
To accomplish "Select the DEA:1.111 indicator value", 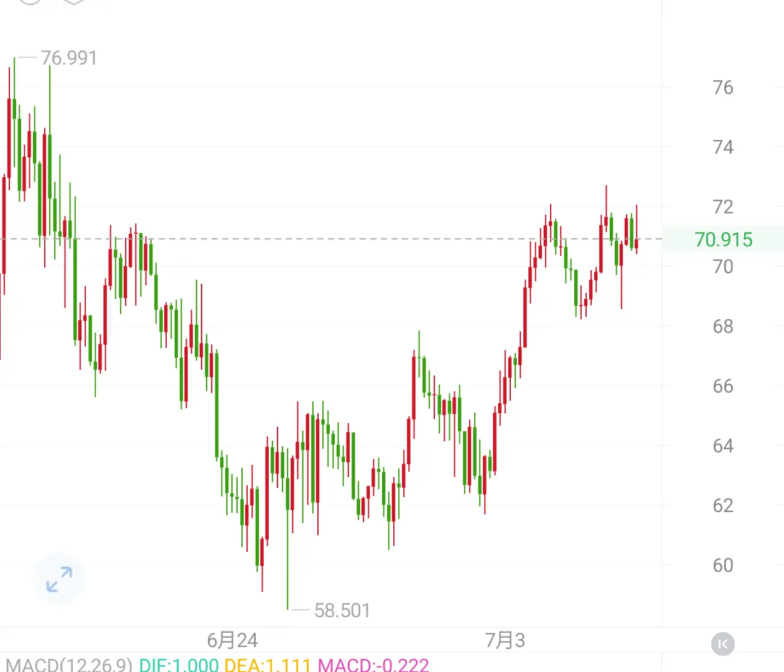I will [268, 664].
